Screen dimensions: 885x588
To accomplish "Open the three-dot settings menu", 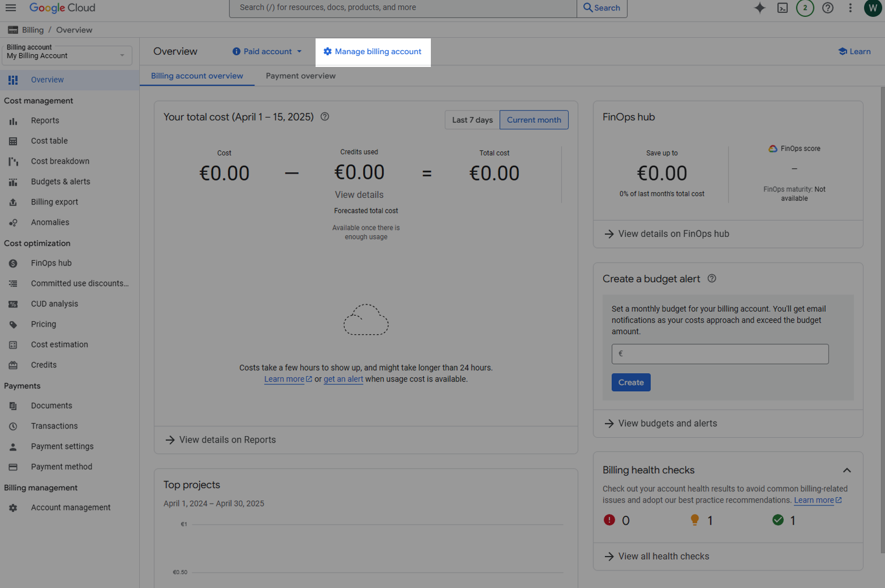I will (850, 8).
